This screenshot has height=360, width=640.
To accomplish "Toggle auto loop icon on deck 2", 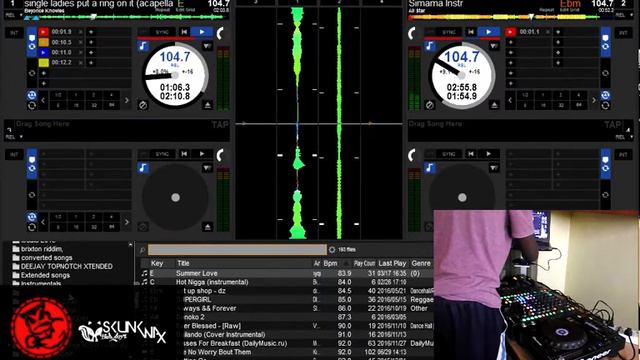I will pyautogui.click(x=606, y=95).
